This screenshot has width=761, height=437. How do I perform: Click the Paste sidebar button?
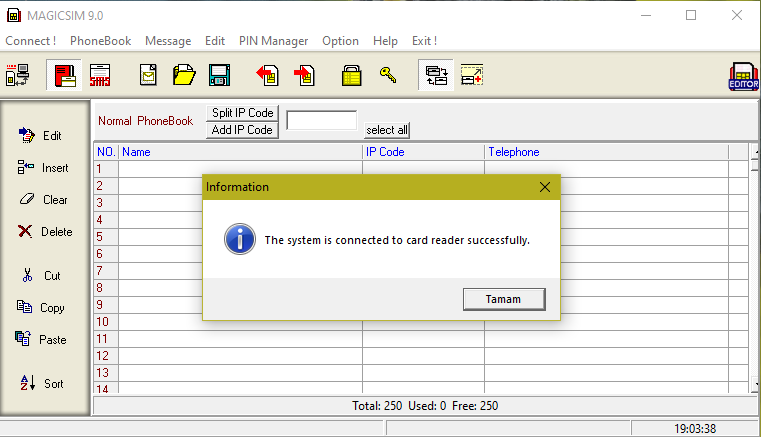pyautogui.click(x=40, y=339)
